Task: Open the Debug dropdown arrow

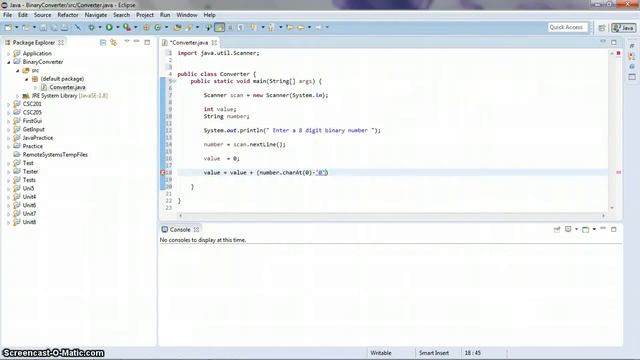Action: 100,27
